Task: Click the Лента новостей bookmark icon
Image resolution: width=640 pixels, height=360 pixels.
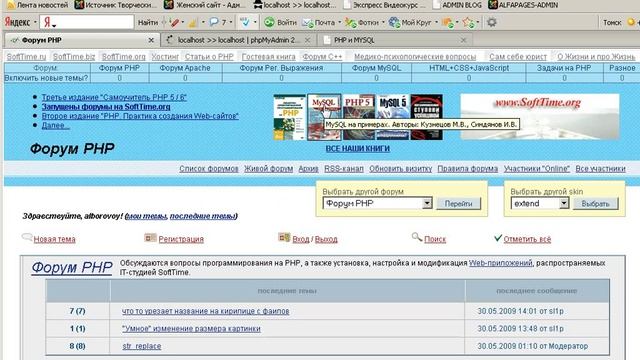Action: pos(11,5)
